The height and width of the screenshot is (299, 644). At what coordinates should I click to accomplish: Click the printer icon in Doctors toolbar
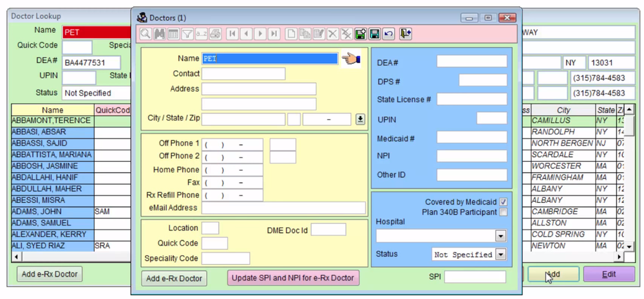coord(215,34)
